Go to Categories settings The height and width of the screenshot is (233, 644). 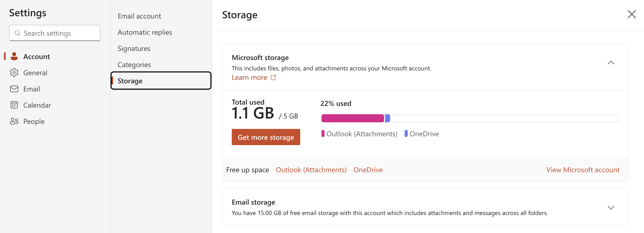click(x=134, y=65)
